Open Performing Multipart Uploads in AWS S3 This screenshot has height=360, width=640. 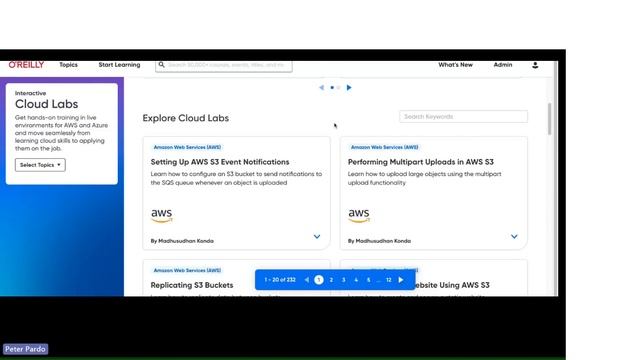click(x=420, y=162)
